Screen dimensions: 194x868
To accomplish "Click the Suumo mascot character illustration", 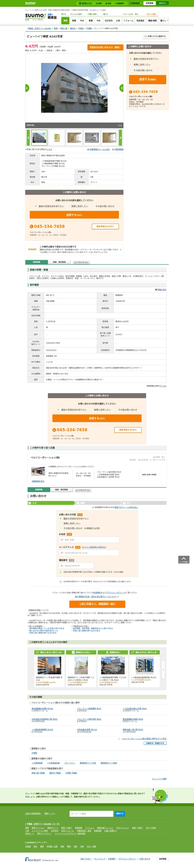I will [160, 796].
